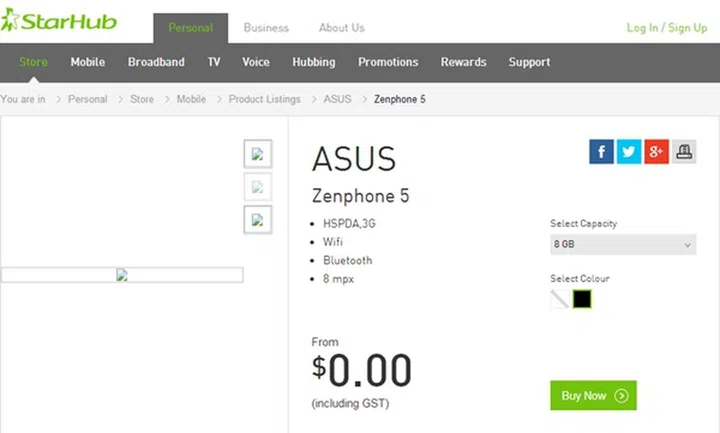Go to ASUS breadcrumb link
The width and height of the screenshot is (720, 433).
click(x=337, y=99)
